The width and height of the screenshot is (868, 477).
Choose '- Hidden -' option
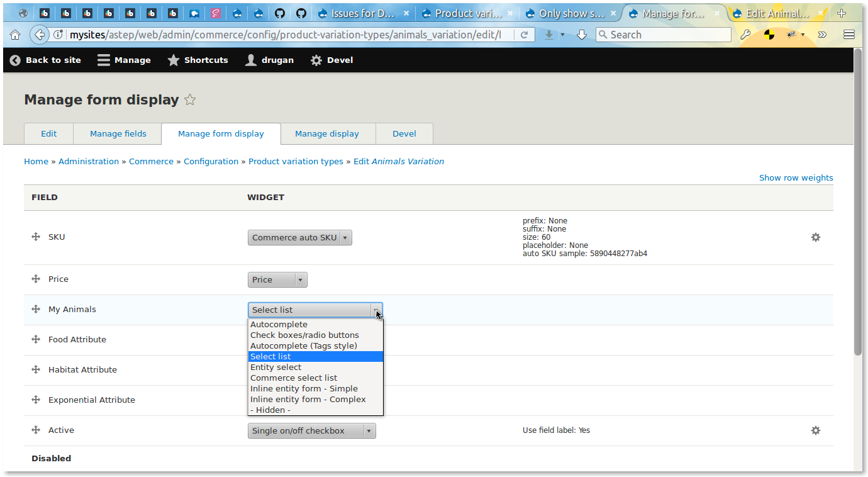pos(315,410)
